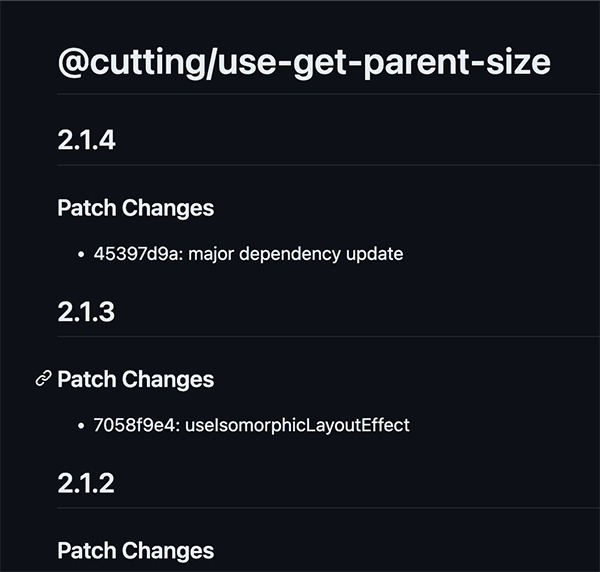600x572 pixels.
Task: Click the bullet point before 45397d9a
Action: coord(80,254)
